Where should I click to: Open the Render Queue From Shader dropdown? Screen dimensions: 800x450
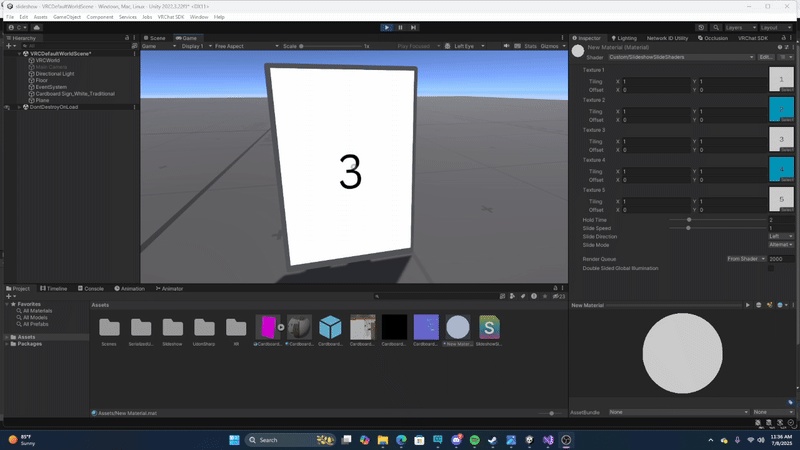746,259
